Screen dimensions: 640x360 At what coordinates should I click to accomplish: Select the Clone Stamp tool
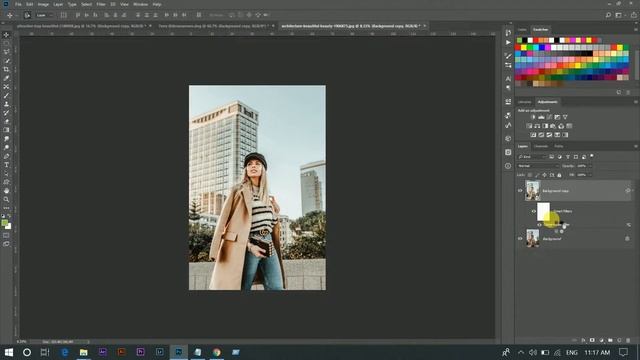pyautogui.click(x=6, y=104)
